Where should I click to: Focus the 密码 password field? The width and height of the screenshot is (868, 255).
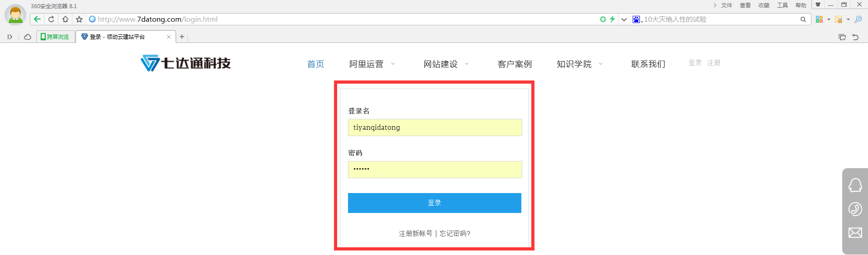pyautogui.click(x=435, y=170)
